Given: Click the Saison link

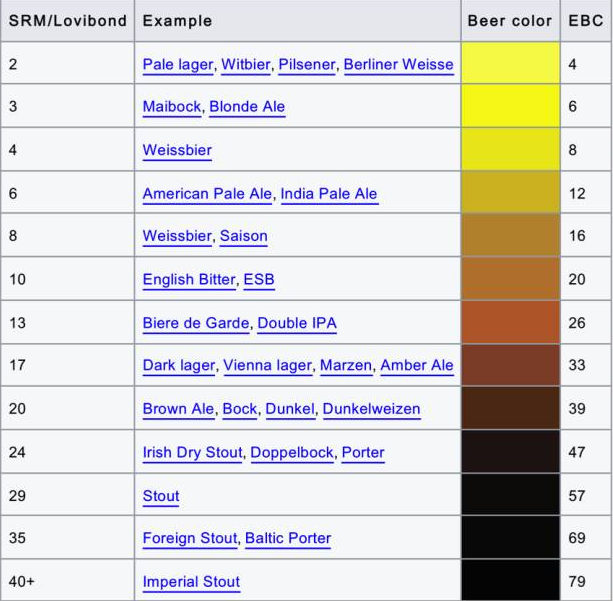Looking at the screenshot, I should (244, 236).
